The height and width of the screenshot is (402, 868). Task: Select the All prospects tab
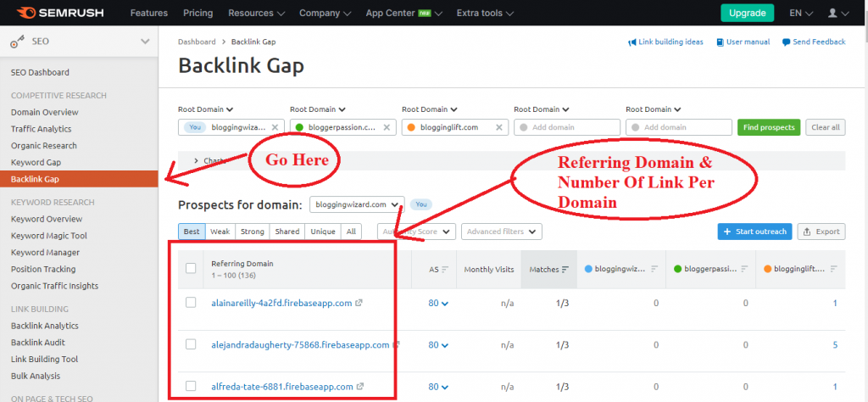(351, 232)
